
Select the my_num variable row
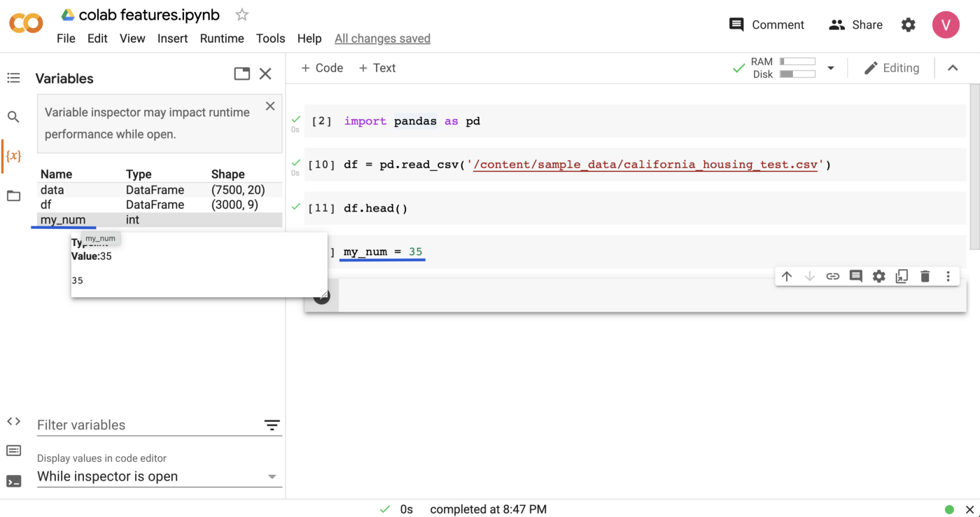(160, 220)
